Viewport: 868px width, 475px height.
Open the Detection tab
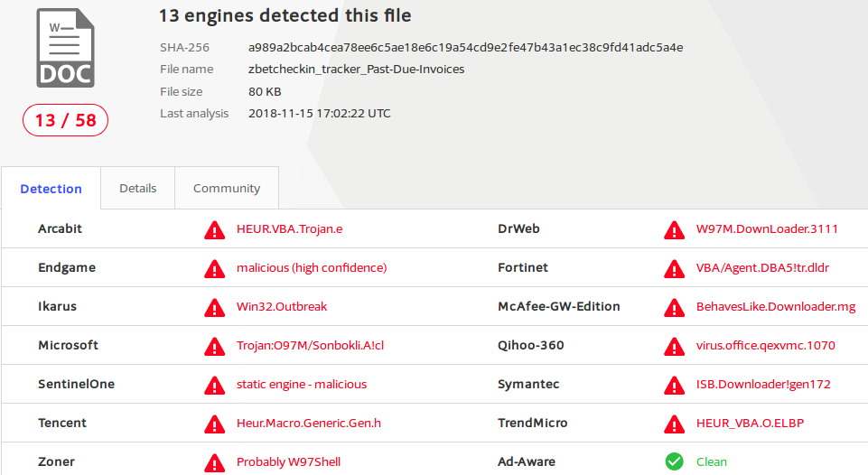point(51,188)
